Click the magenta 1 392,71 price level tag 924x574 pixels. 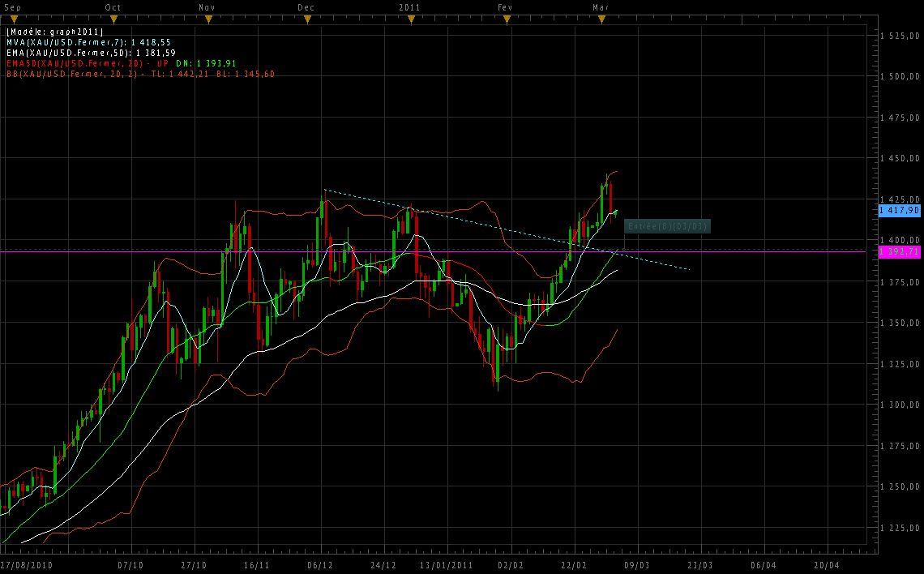899,251
